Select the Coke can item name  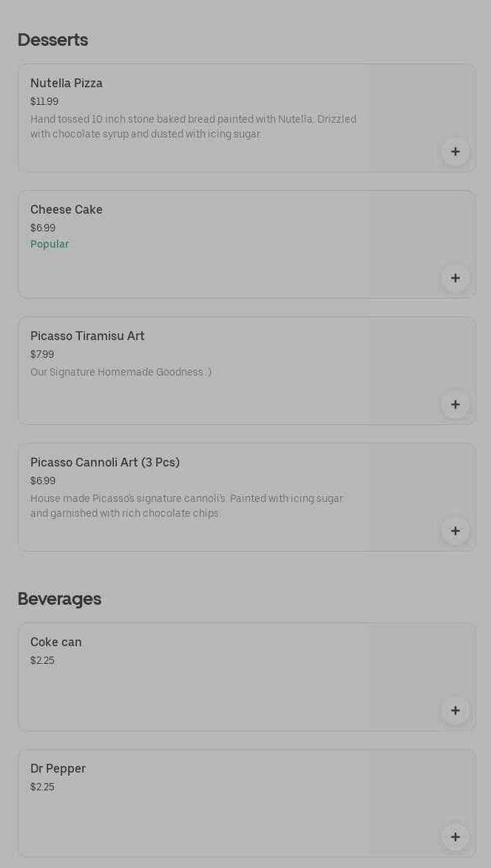tap(56, 642)
